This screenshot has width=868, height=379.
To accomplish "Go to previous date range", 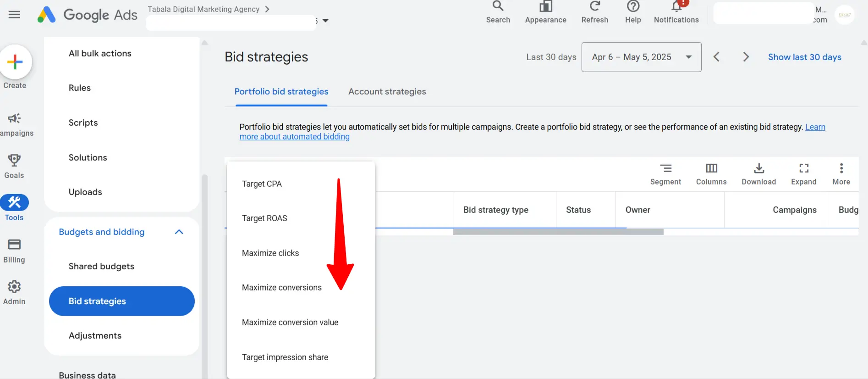I will point(717,57).
